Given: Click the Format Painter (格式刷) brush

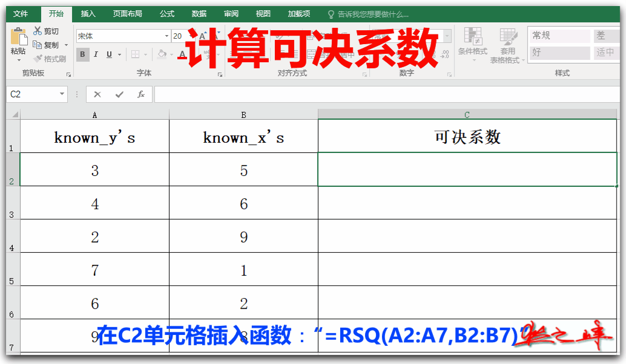Looking at the screenshot, I should [50, 59].
